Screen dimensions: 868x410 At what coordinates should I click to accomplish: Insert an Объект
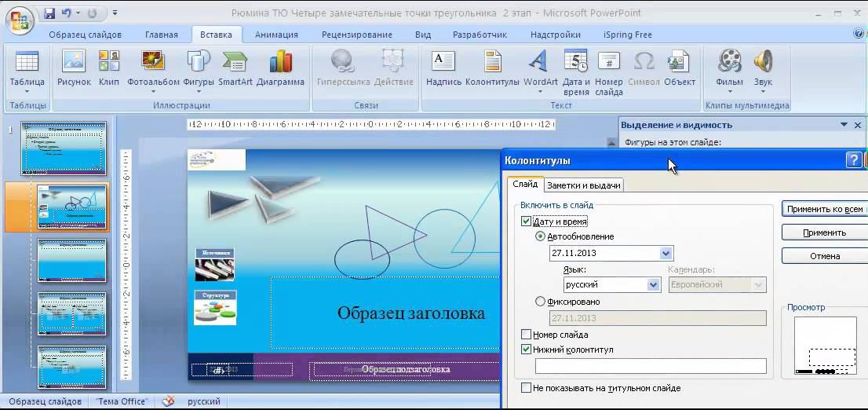pyautogui.click(x=679, y=68)
